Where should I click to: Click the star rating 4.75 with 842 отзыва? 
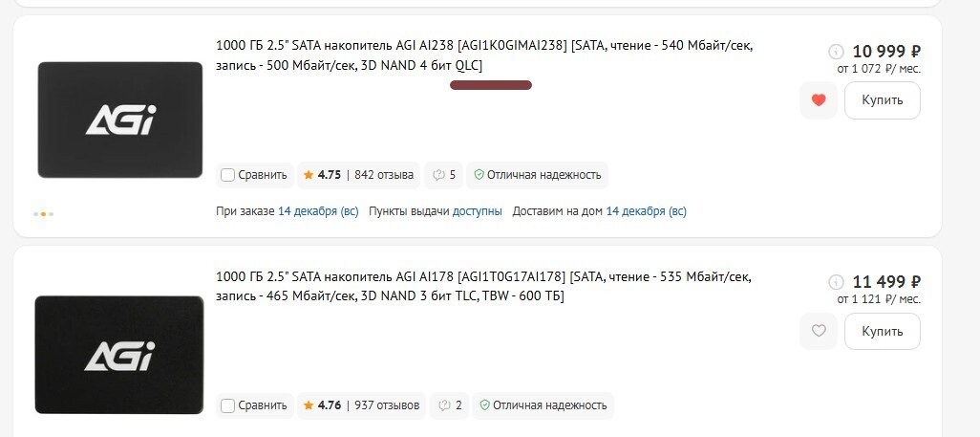point(358,175)
